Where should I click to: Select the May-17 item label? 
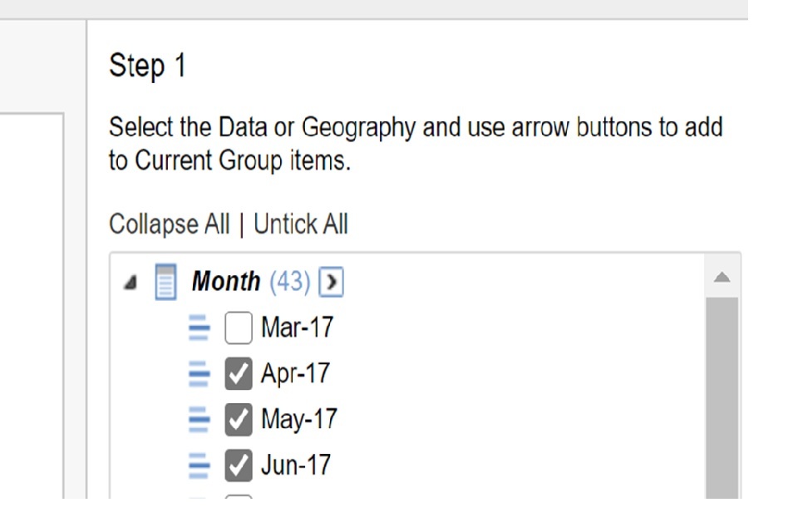(299, 419)
